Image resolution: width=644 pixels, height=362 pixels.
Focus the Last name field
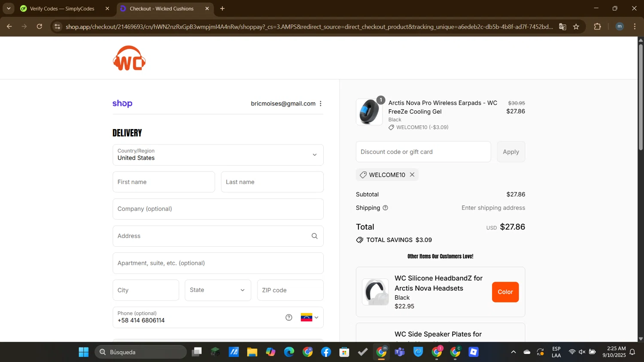point(272,182)
